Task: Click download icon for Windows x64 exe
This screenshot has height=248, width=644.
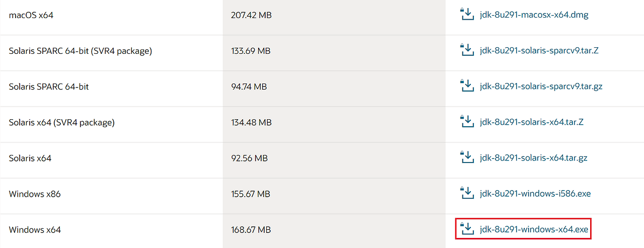Action: tap(467, 229)
